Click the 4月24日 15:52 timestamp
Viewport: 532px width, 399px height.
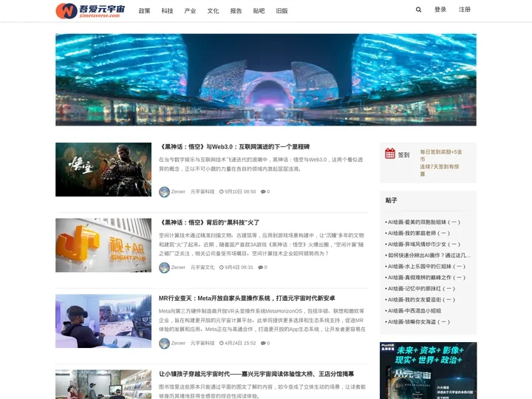coord(240,343)
